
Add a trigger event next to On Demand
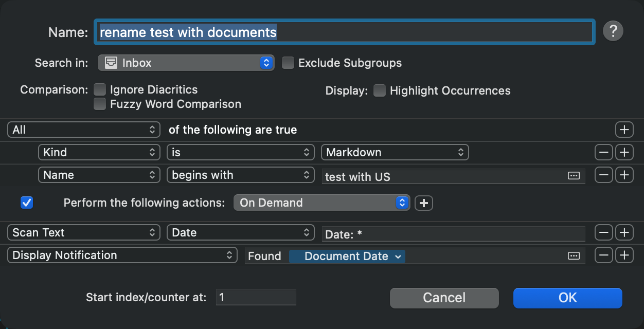click(424, 203)
